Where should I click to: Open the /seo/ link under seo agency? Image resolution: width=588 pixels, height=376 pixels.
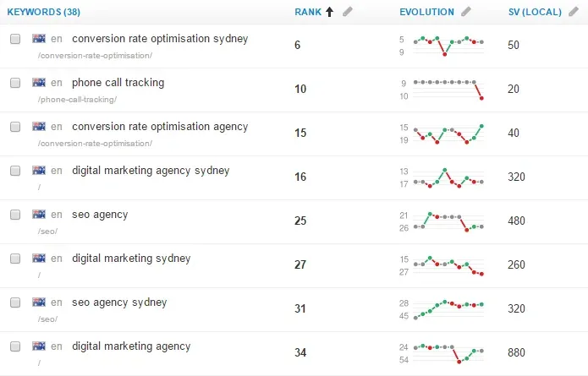[x=47, y=232]
